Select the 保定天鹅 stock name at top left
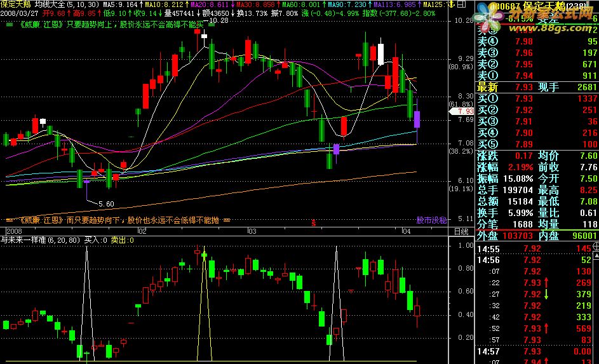 click(x=16, y=4)
